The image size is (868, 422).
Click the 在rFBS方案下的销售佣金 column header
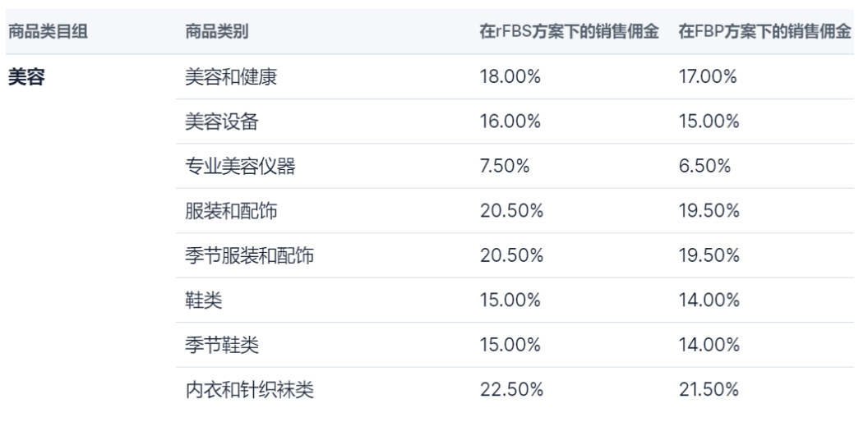570,32
